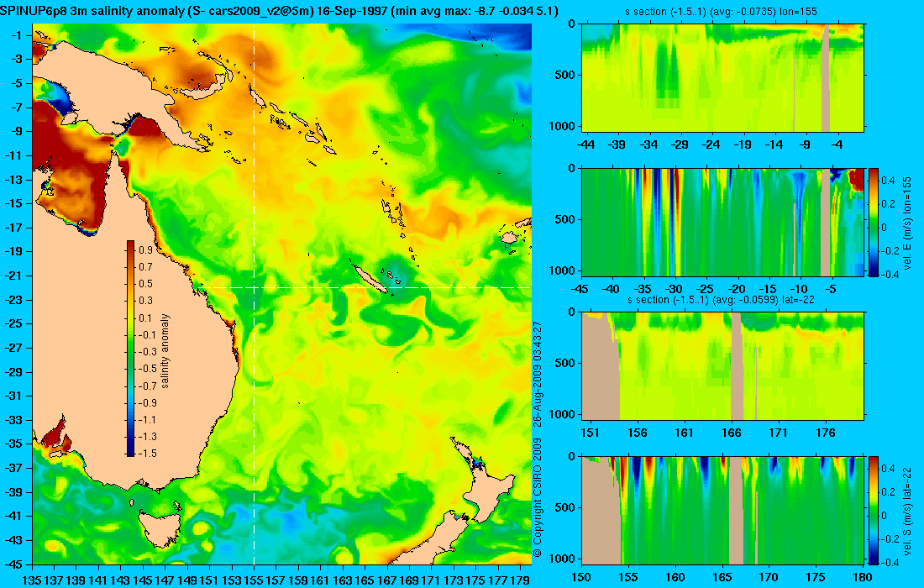Click the '0.3' salinity colorbar tick label
This screenshot has height=588, width=924.
point(145,301)
